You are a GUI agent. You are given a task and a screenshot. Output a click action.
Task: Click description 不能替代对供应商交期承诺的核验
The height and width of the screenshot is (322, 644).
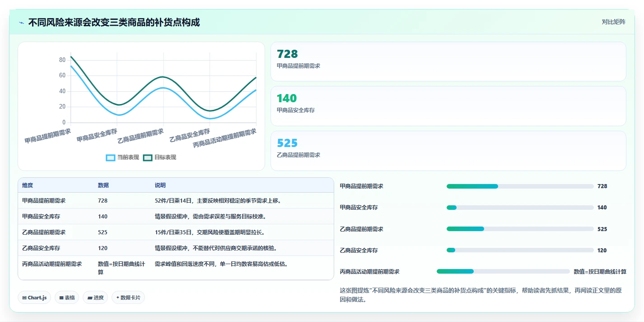click(x=216, y=248)
